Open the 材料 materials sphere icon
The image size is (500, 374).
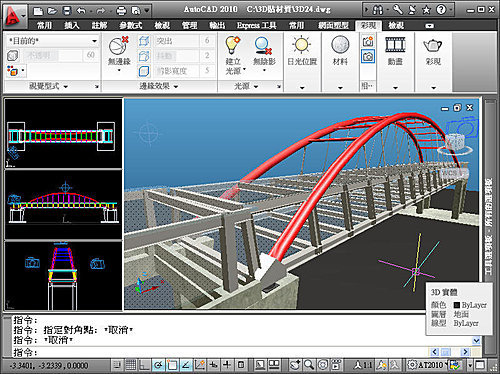(340, 45)
